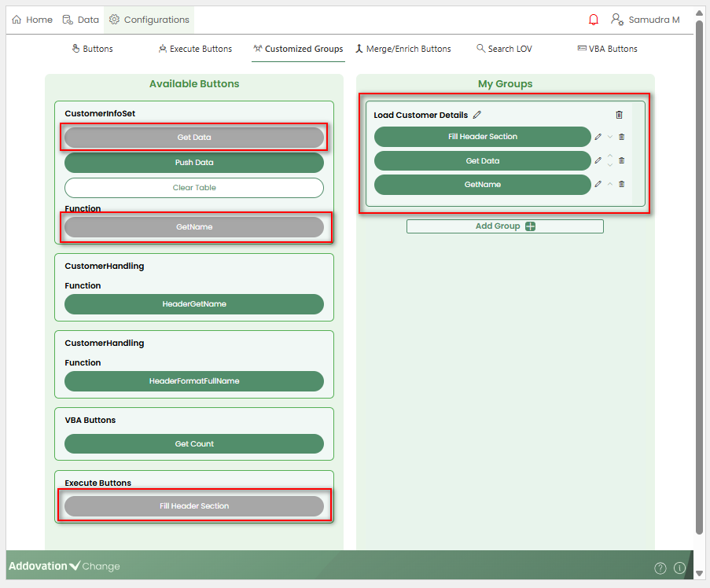
Task: Move Get Data up in group
Action: click(610, 157)
